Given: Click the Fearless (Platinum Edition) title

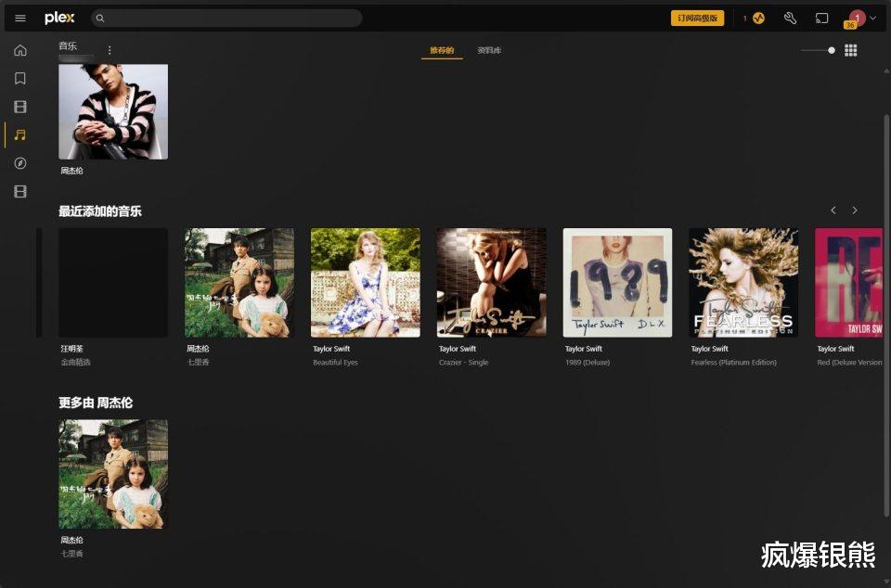Looking at the screenshot, I should (x=733, y=362).
